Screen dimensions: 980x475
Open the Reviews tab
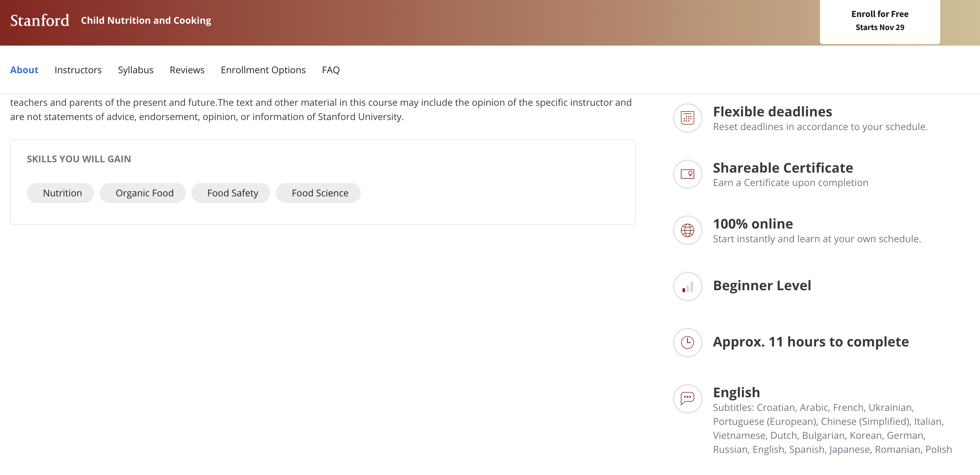(187, 70)
